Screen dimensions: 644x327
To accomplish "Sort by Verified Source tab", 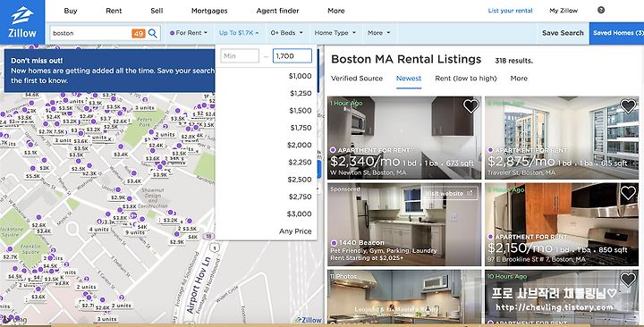I will click(357, 78).
